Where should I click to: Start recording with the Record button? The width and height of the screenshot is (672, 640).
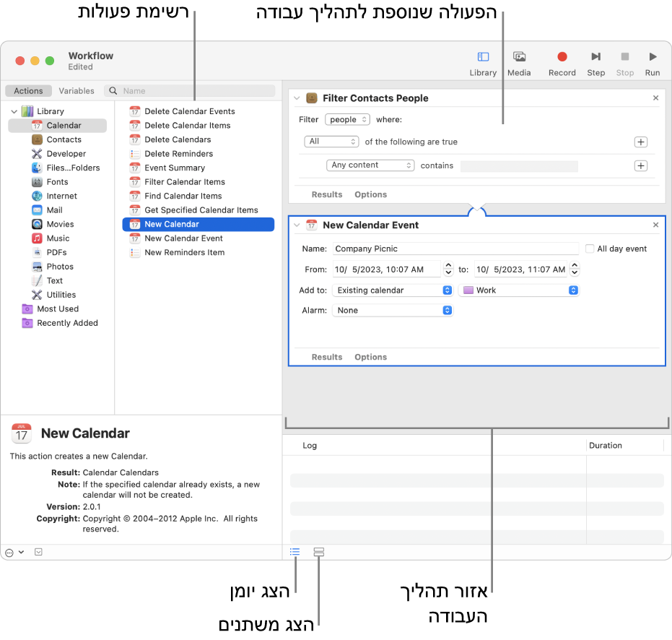point(562,56)
